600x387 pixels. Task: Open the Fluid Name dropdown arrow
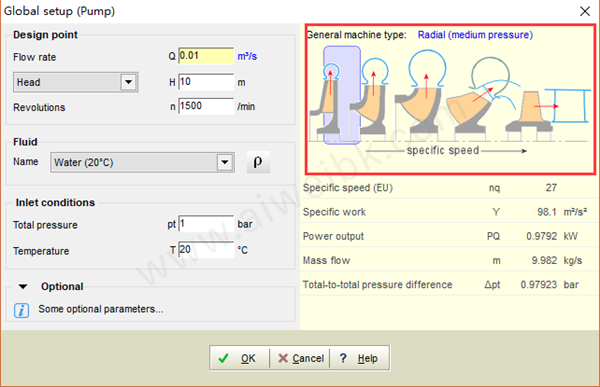[x=225, y=162]
